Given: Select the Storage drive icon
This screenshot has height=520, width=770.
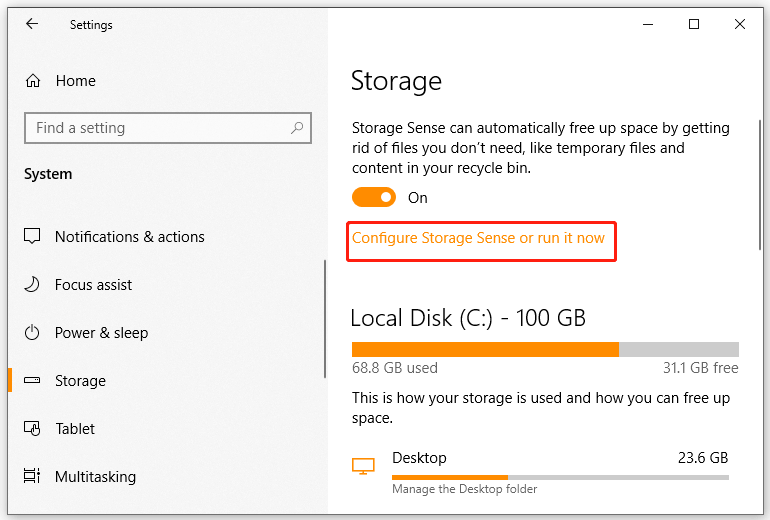Looking at the screenshot, I should (x=32, y=380).
